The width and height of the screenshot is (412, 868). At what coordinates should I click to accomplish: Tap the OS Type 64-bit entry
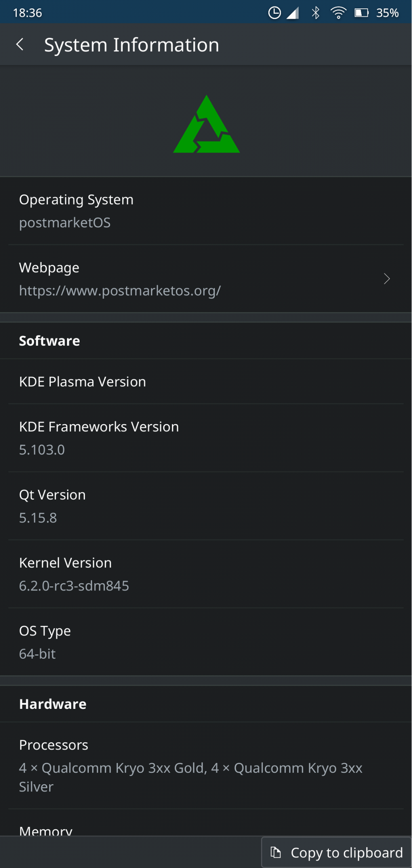(x=206, y=642)
